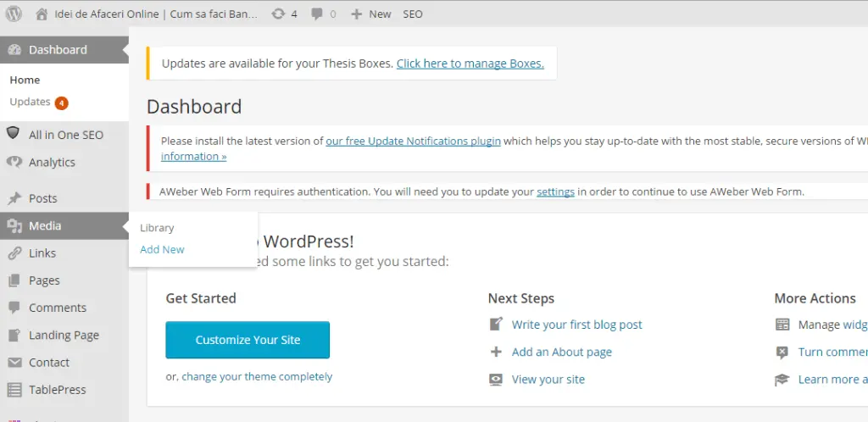
Task: Open the Links menu
Action: coord(64,253)
